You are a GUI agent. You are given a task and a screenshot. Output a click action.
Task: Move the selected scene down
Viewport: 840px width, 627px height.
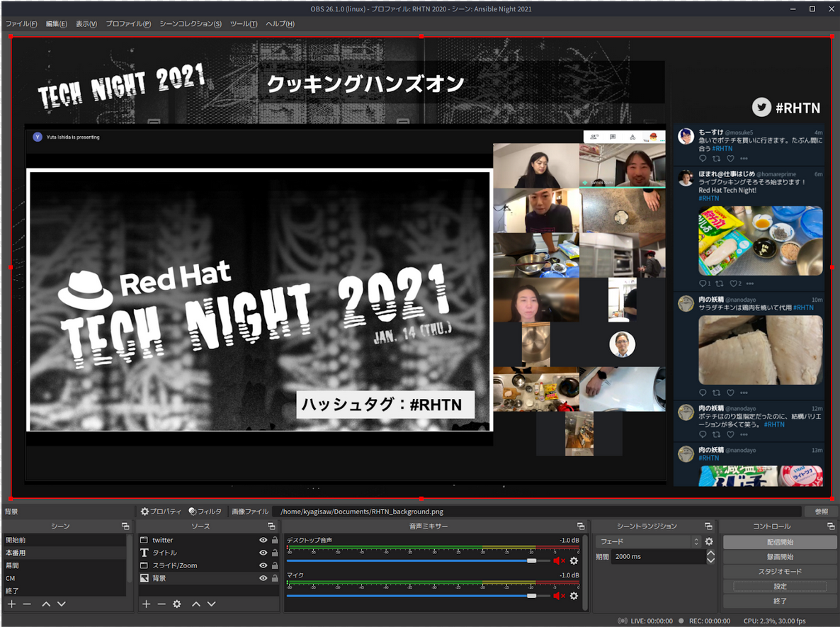[62, 604]
